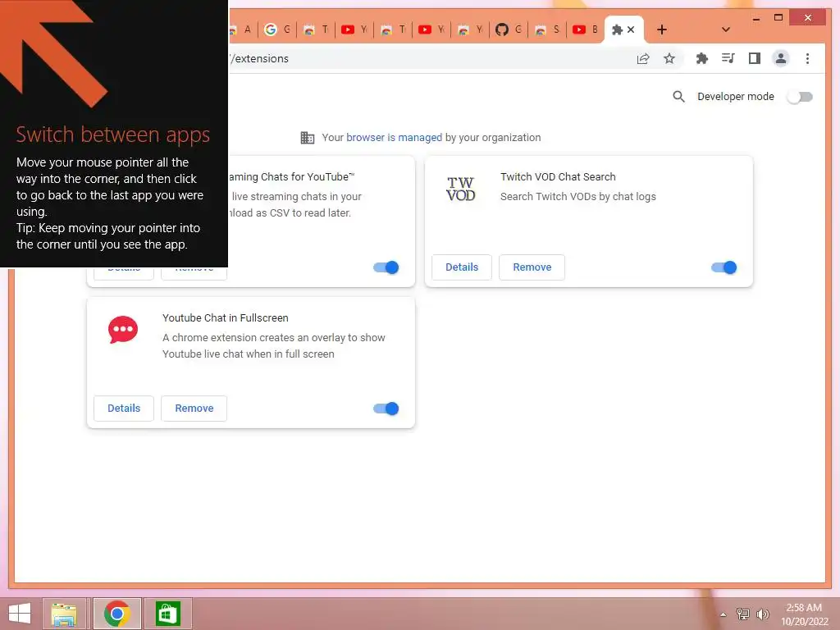
Task: Switch to the tab labeled S
Action: click(547, 30)
